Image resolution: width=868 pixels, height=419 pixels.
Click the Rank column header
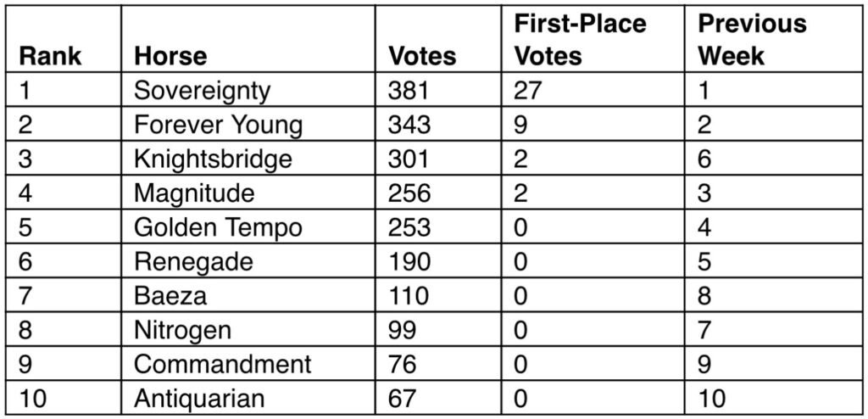50,56
